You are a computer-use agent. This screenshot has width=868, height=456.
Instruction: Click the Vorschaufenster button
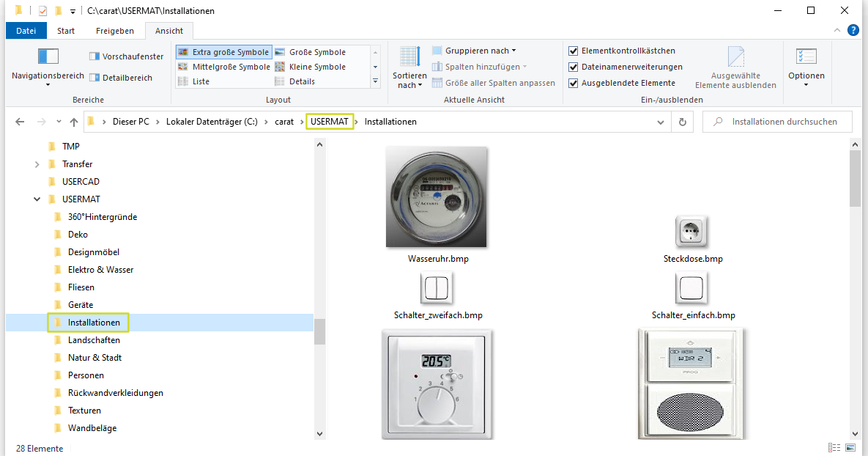pyautogui.click(x=126, y=56)
